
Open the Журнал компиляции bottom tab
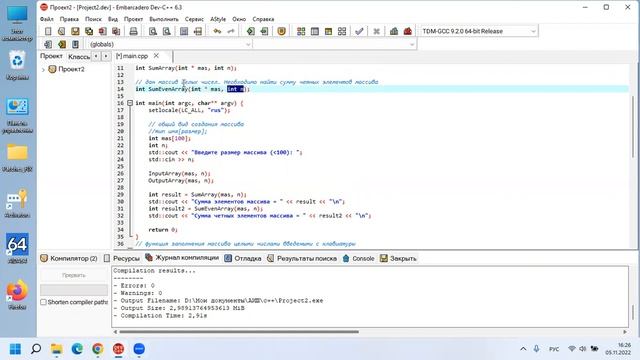182,258
